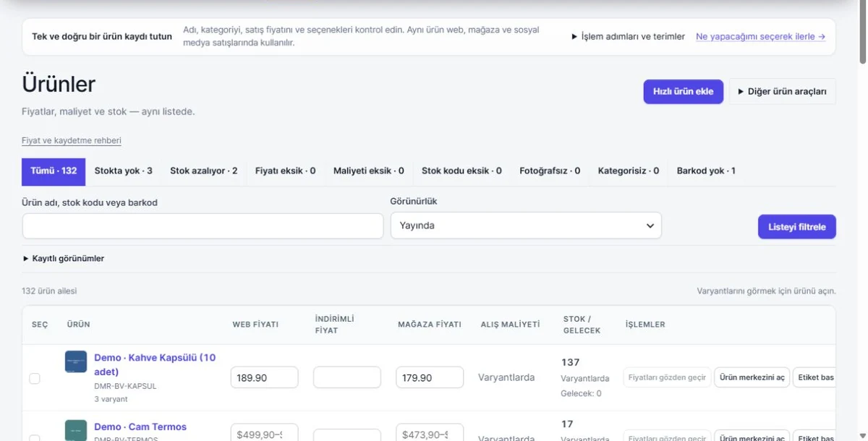
Task: Click stock code DMR-BV-KAPSUL text
Action: click(x=125, y=386)
